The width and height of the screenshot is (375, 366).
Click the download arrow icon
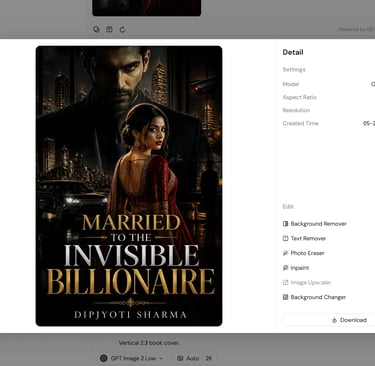(x=334, y=320)
